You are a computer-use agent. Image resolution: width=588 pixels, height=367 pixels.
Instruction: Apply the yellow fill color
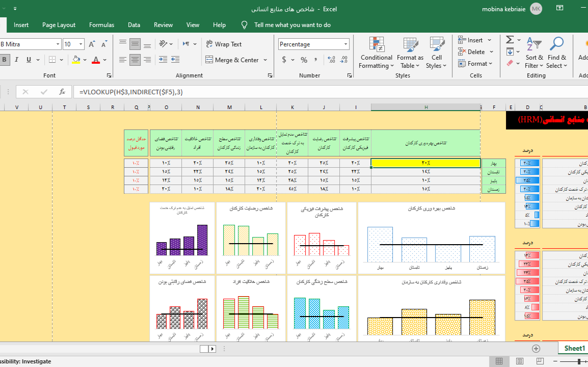coord(76,60)
